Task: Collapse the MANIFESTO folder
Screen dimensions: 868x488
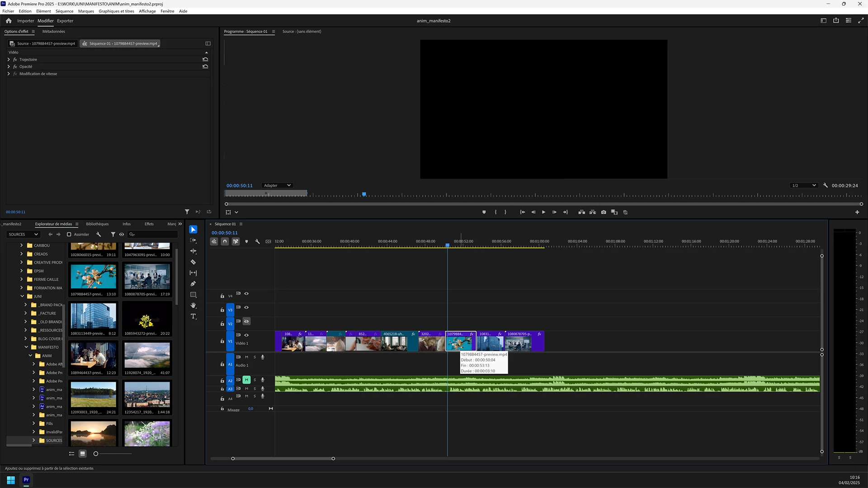Action: pyautogui.click(x=26, y=347)
